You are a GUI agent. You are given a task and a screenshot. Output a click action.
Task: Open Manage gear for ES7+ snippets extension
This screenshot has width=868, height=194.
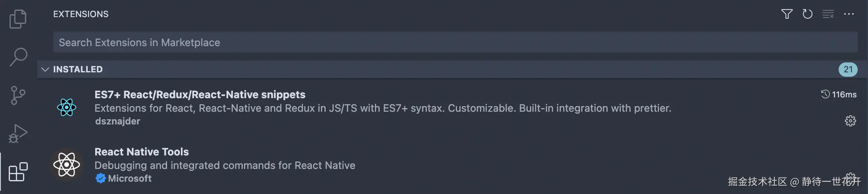850,121
